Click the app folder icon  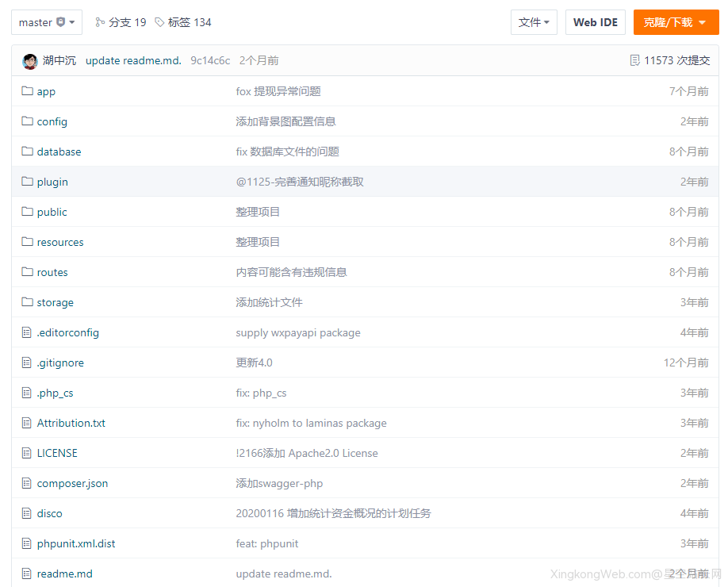[x=28, y=90]
